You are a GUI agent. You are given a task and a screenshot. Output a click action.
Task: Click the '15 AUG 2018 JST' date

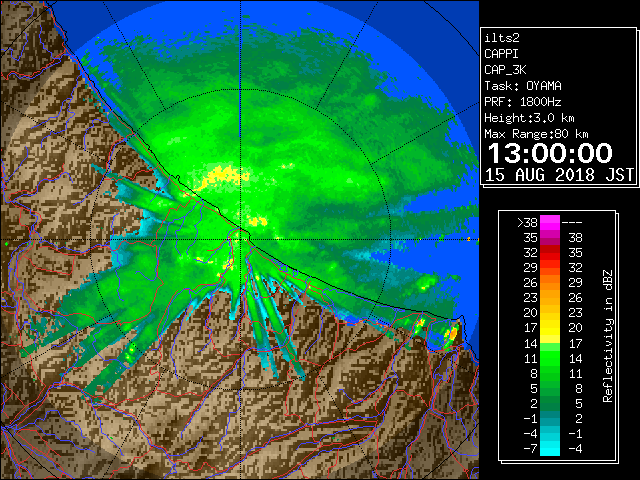pyautogui.click(x=559, y=175)
